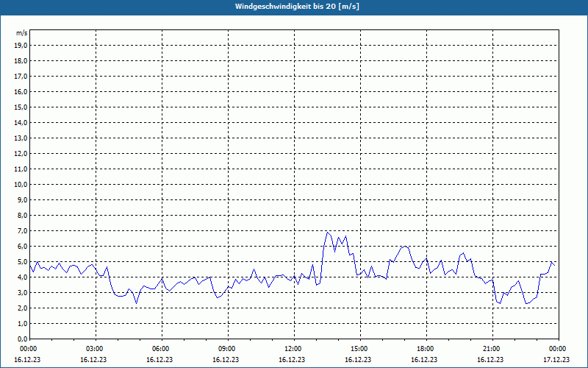Pick the '15,0' y-axis label

(x=21, y=107)
